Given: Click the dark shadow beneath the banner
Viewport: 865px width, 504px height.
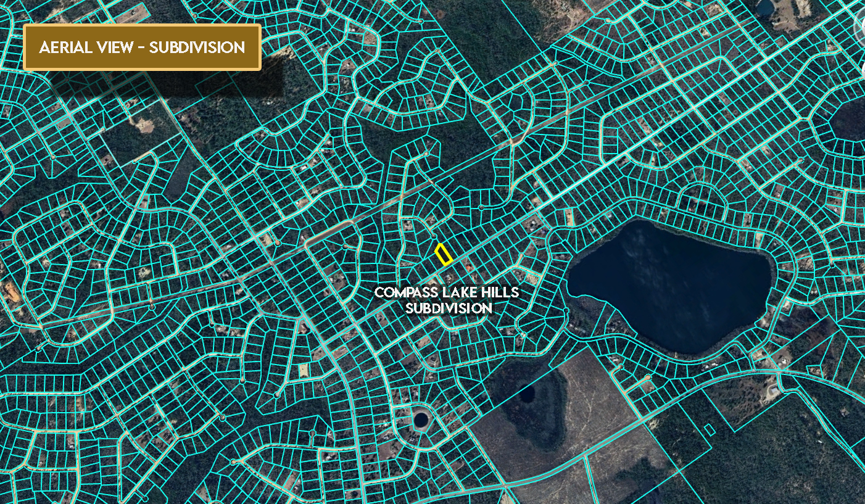Looking at the screenshot, I should [x=167, y=83].
